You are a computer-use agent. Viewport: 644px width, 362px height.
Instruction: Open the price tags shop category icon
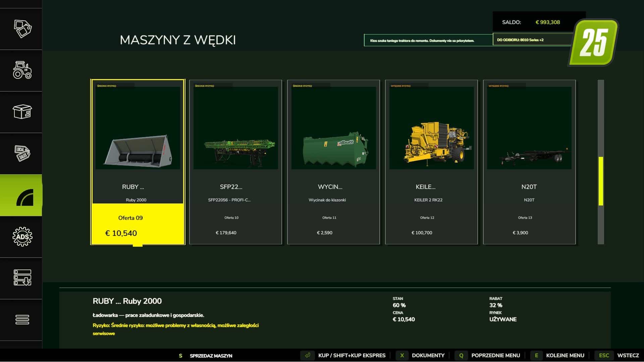tap(22, 29)
